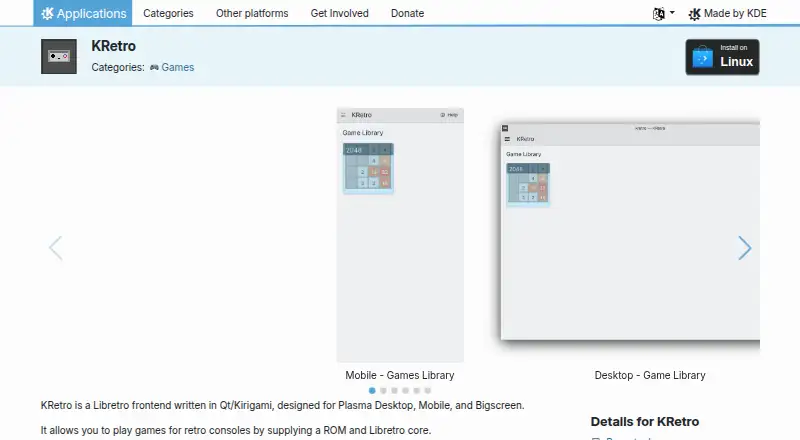Select the second carousel pagination dot
The width and height of the screenshot is (800, 440).
tap(383, 390)
